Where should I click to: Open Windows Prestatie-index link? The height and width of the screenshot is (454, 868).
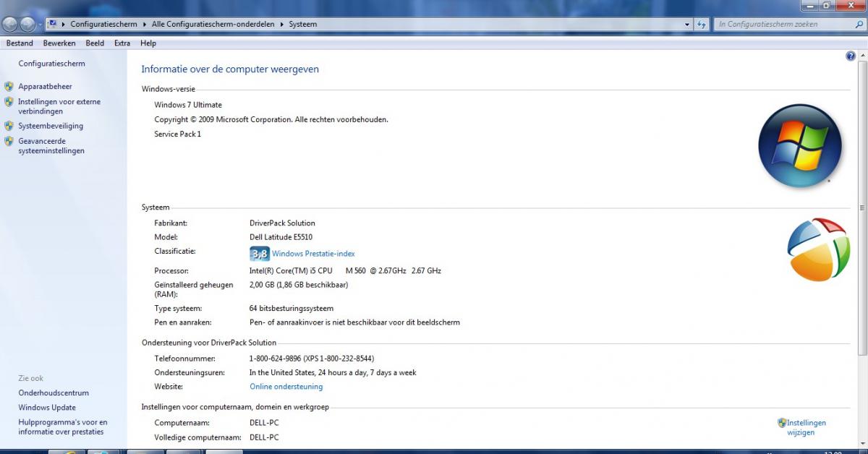click(x=313, y=254)
